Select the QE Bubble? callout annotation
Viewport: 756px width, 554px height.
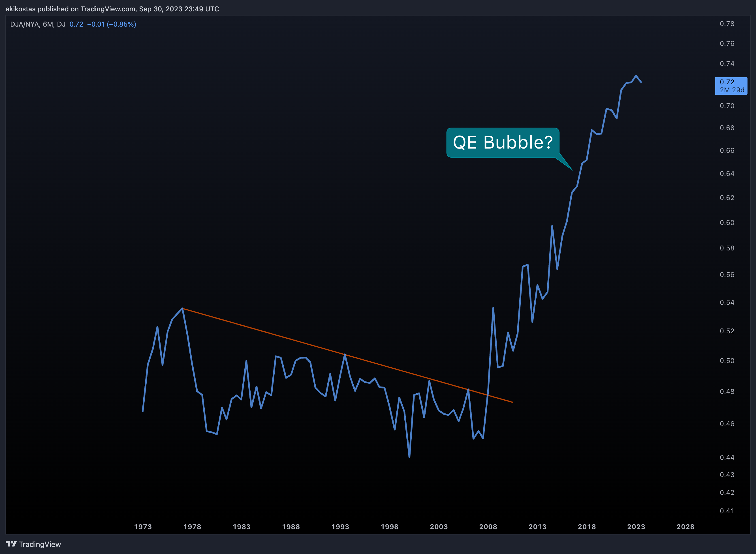[503, 143]
